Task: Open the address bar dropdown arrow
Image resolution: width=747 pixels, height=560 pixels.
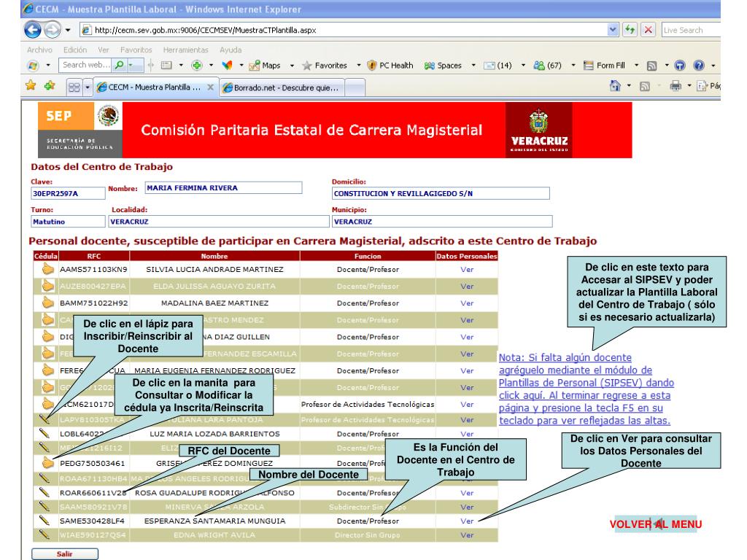Action: click(613, 29)
